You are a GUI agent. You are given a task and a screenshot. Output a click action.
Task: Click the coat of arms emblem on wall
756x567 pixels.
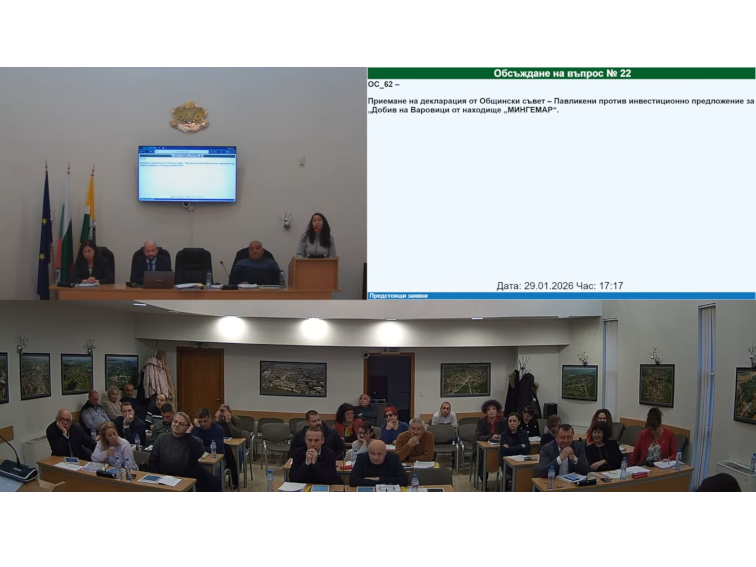(188, 117)
